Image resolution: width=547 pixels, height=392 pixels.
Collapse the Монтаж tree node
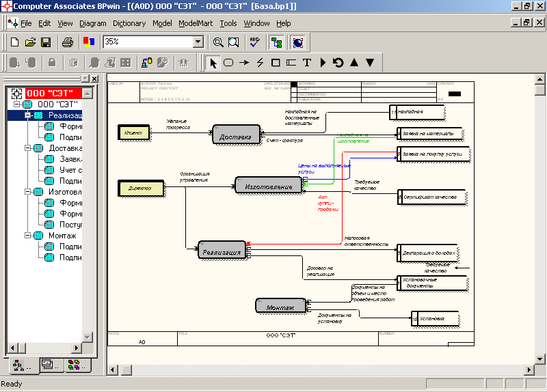pos(28,236)
